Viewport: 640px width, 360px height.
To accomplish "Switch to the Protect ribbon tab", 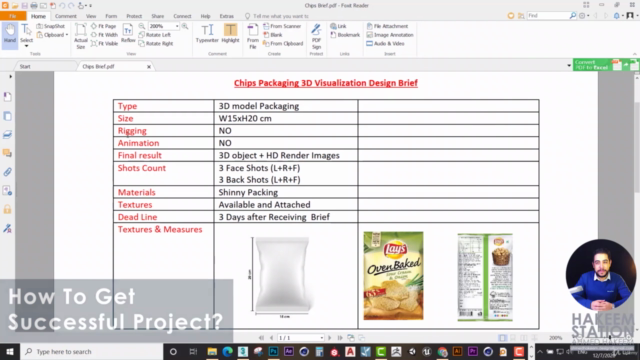I will 134,16.
